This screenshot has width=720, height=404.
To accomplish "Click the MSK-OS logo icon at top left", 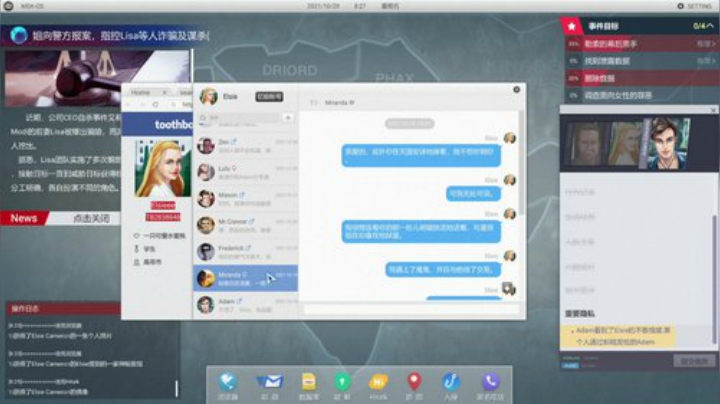I will 8,6.
